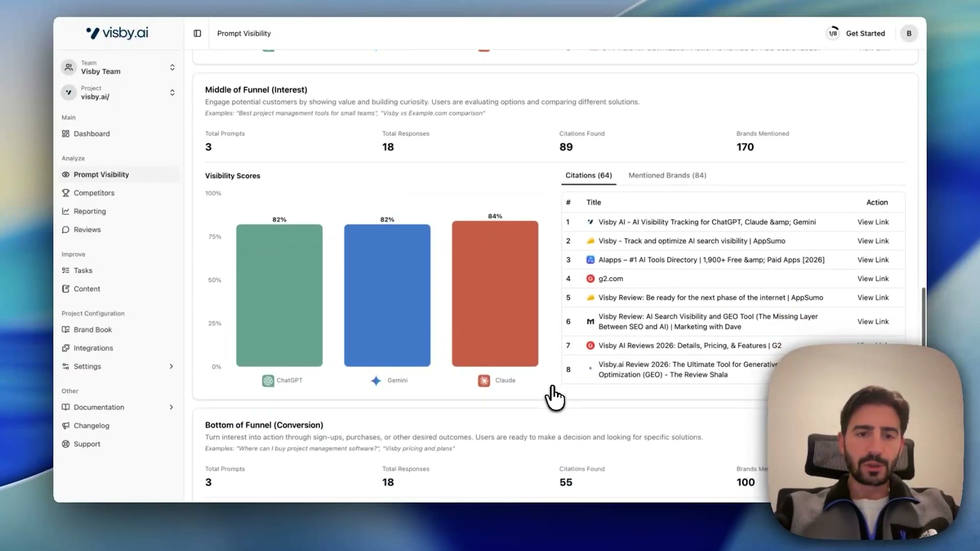Click the Brand Book icon
980x551 pixels.
(x=65, y=330)
